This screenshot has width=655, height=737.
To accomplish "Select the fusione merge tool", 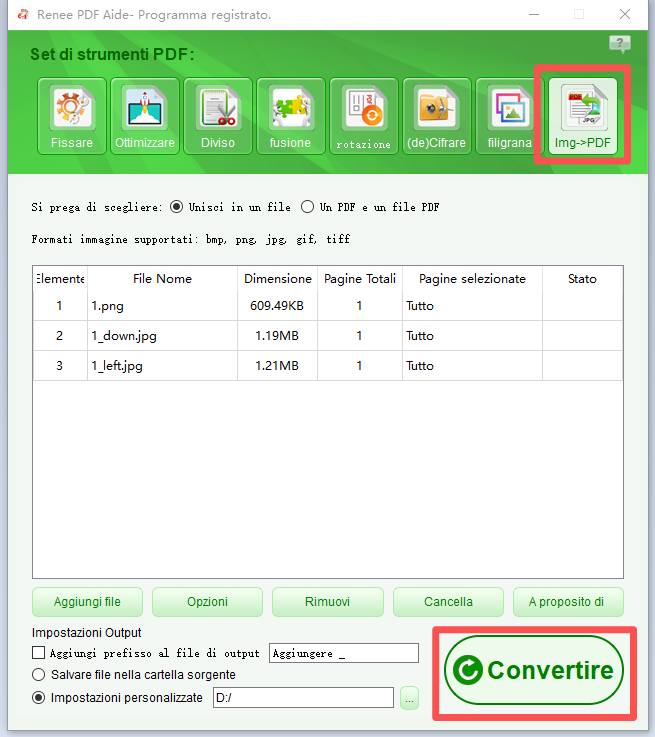I will point(291,115).
